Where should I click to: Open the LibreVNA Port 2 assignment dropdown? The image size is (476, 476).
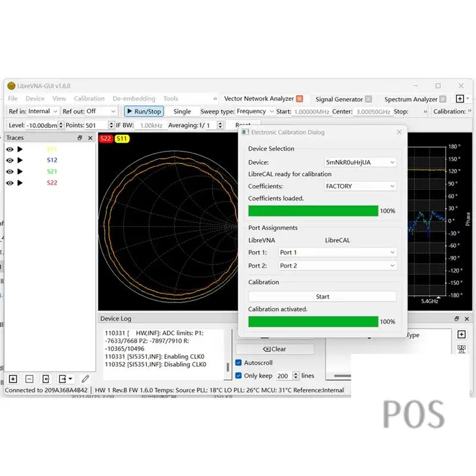tap(337, 265)
